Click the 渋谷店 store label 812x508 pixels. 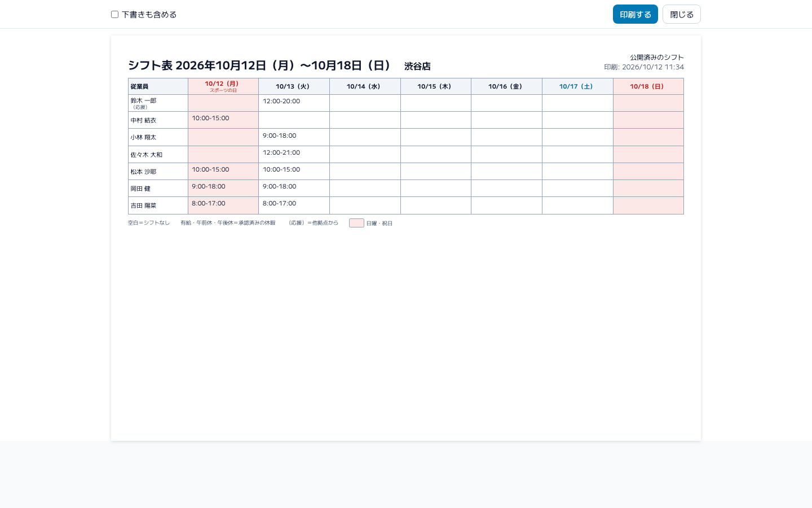coord(417,66)
